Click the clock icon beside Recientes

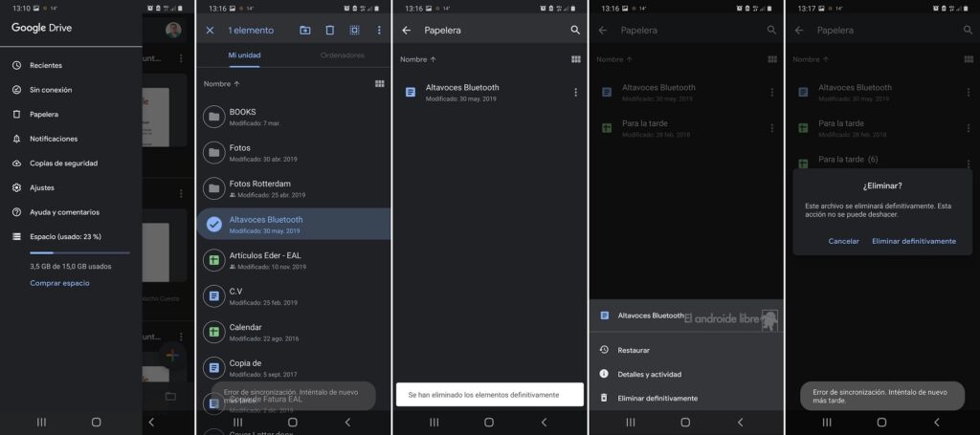(17, 66)
